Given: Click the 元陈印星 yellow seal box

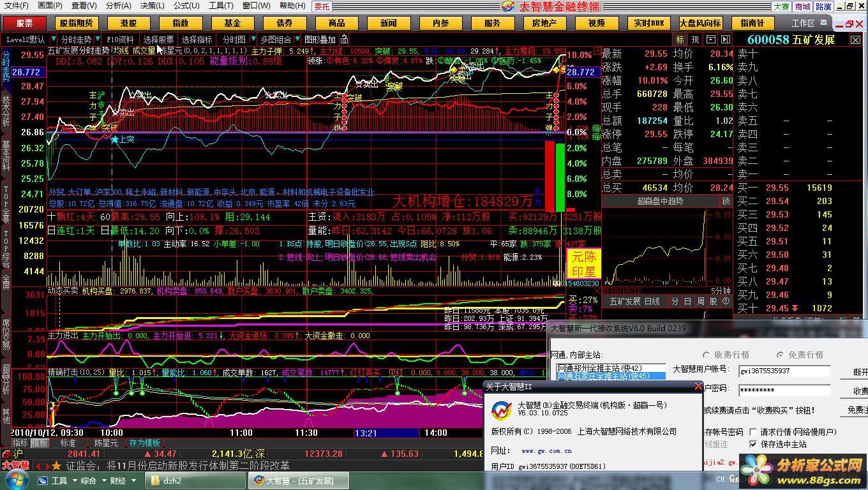Looking at the screenshot, I should [x=584, y=264].
